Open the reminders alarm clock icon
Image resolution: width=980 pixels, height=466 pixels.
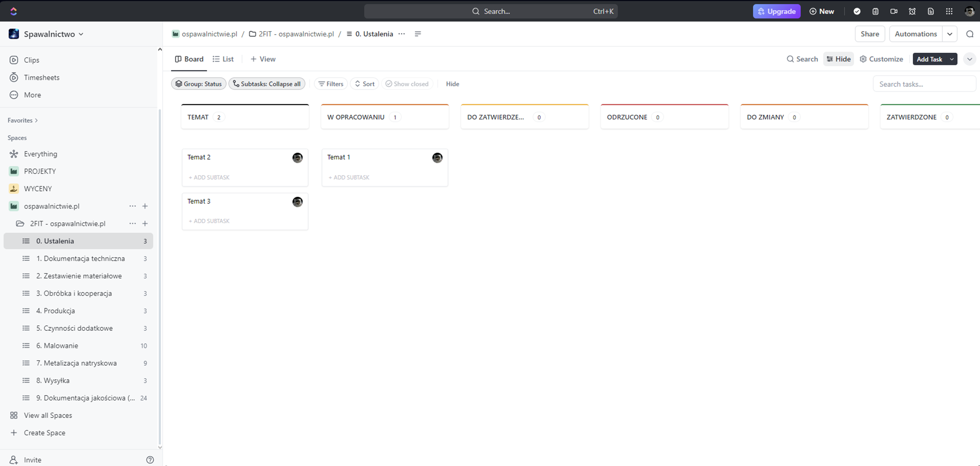click(912, 11)
